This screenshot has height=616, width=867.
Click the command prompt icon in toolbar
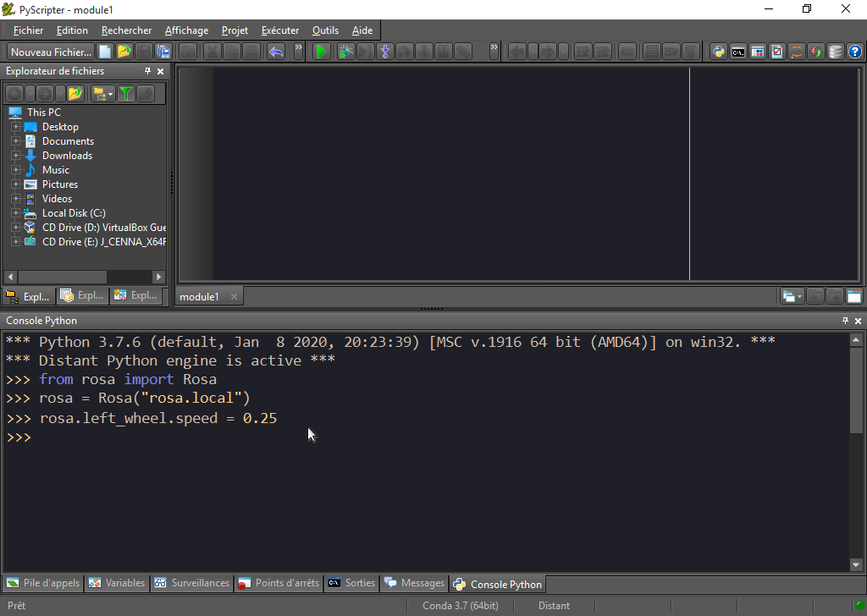pos(738,52)
